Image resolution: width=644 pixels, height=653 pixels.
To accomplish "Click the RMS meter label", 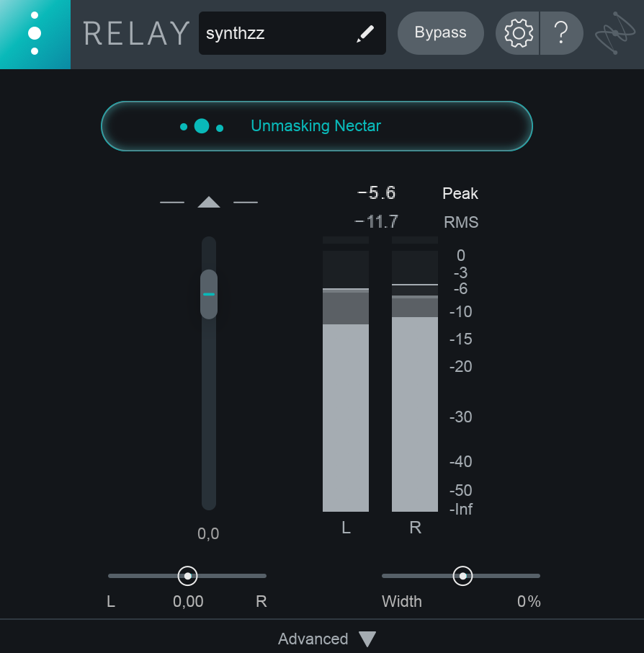I will (x=461, y=223).
